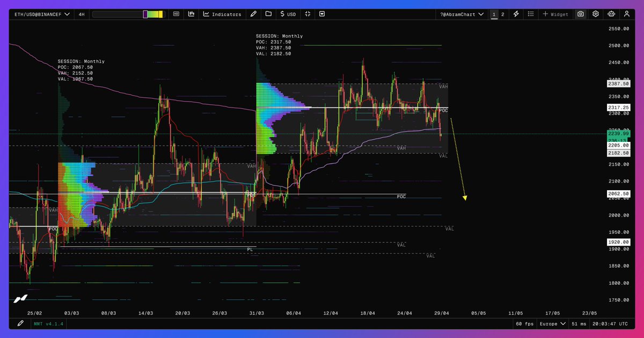Click the MMT v4.1.4 version label
Image resolution: width=644 pixels, height=338 pixels.
pyautogui.click(x=49, y=324)
